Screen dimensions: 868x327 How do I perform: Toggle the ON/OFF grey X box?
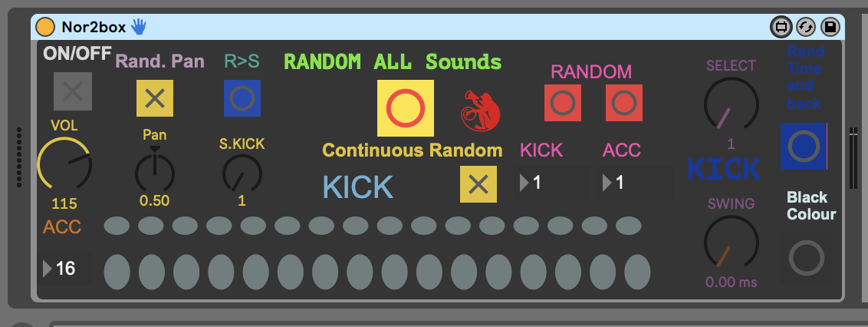point(73,91)
